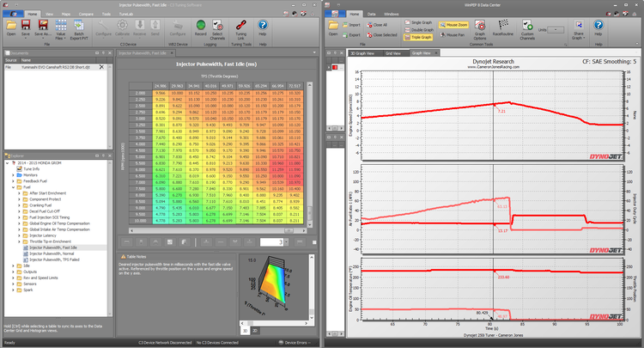
Task: Select Injector Pulsewidth, Normal table
Action: point(52,254)
